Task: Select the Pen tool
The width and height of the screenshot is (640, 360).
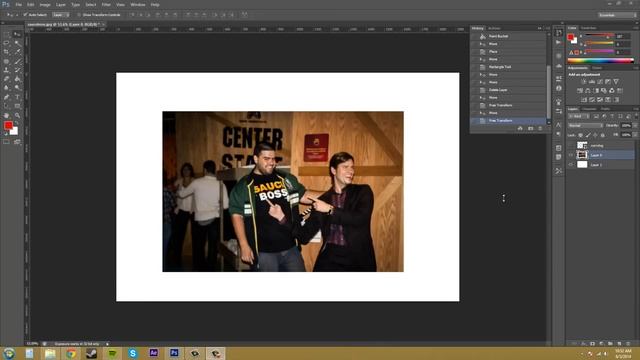Action: point(7,97)
